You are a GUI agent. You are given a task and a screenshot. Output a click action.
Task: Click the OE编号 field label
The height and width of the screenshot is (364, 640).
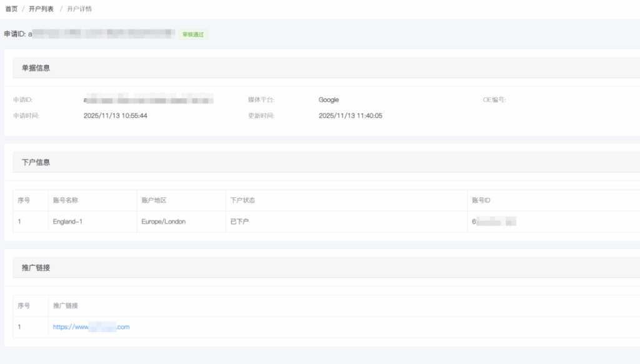494,100
